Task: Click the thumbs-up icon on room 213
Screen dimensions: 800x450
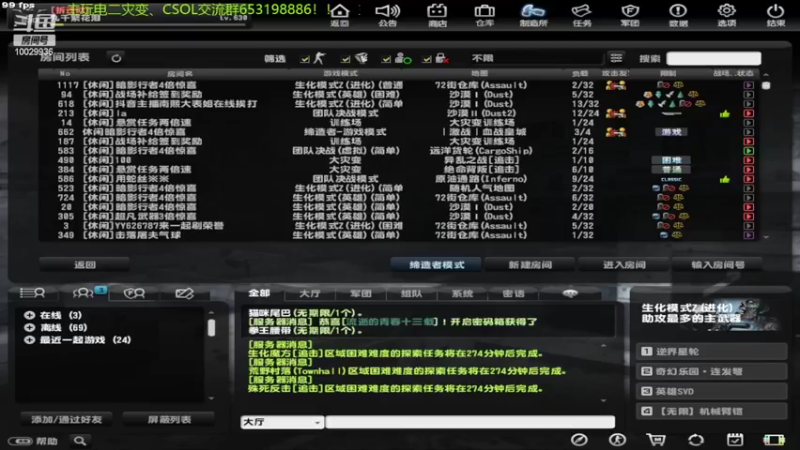Action: tap(725, 113)
